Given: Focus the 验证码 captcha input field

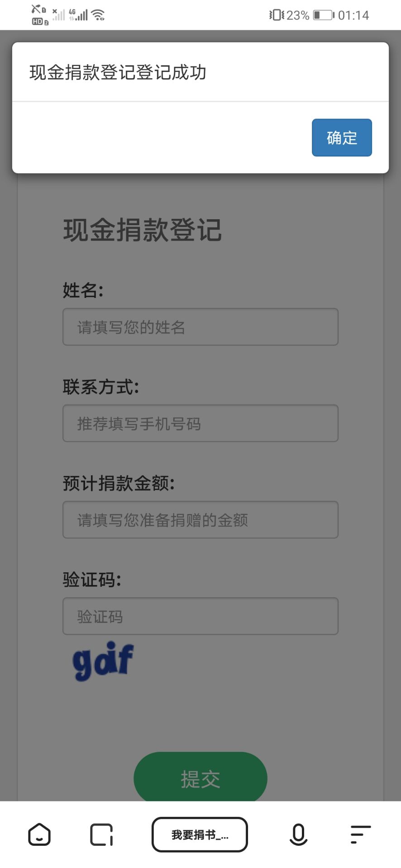Looking at the screenshot, I should click(x=200, y=616).
